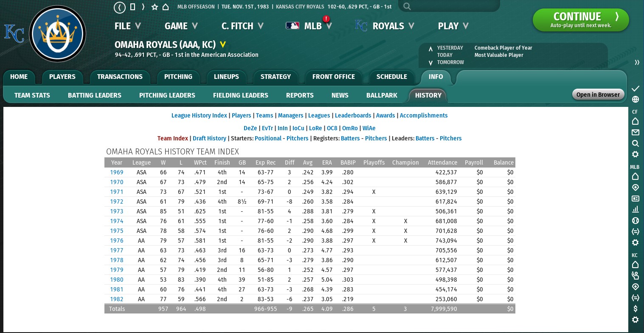
Task: Open the FRONT OFFICE tab
Action: click(333, 77)
